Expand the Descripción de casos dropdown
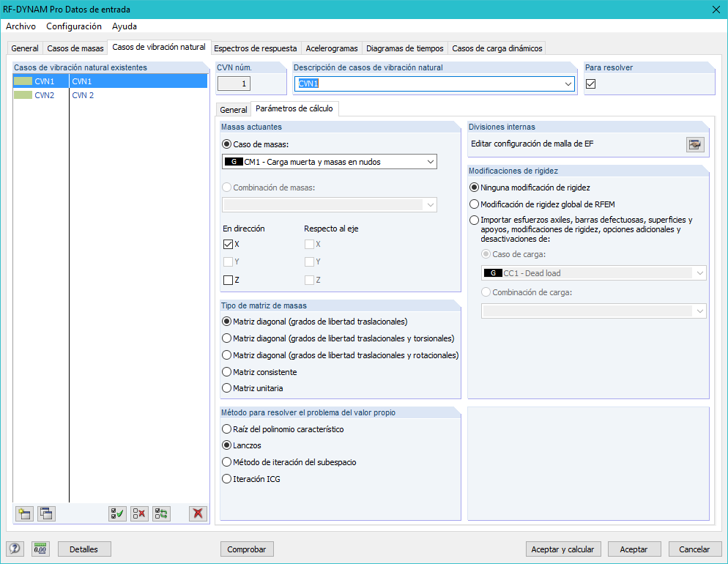The image size is (728, 564). [568, 84]
